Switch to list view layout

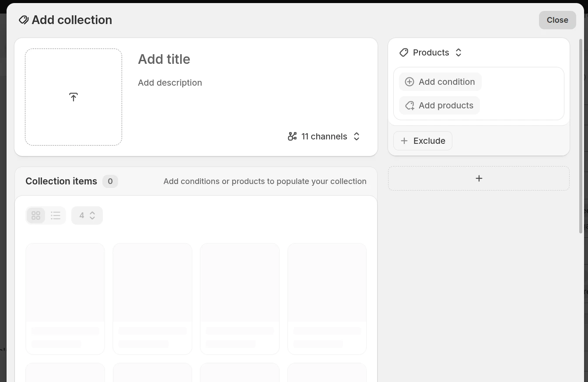point(56,215)
